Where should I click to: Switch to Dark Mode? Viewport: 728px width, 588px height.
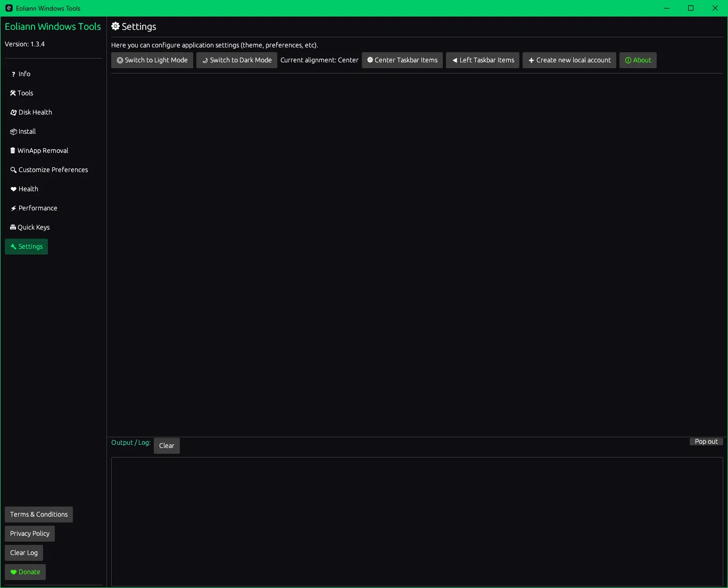pos(237,60)
